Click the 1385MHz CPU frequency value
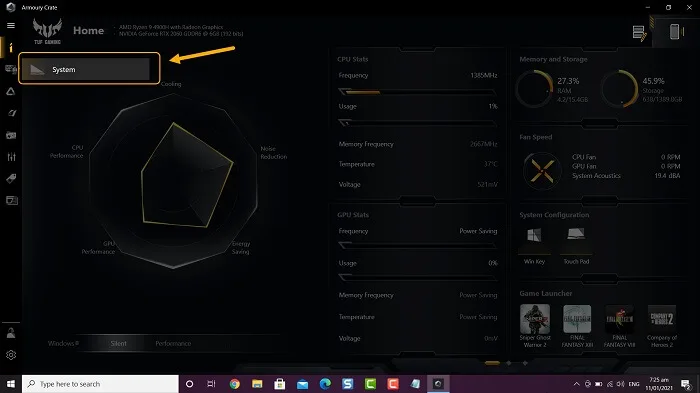Screen dimensions: 700x393 pyautogui.click(x=483, y=75)
